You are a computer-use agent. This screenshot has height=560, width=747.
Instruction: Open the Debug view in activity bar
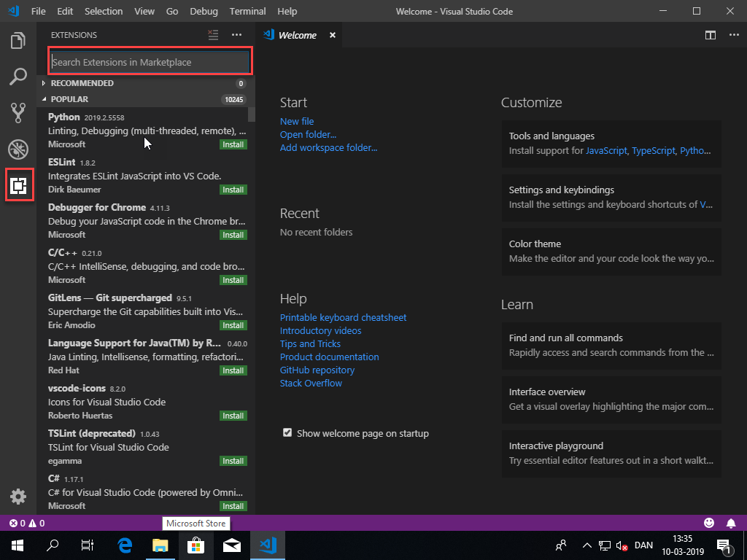pyautogui.click(x=18, y=149)
